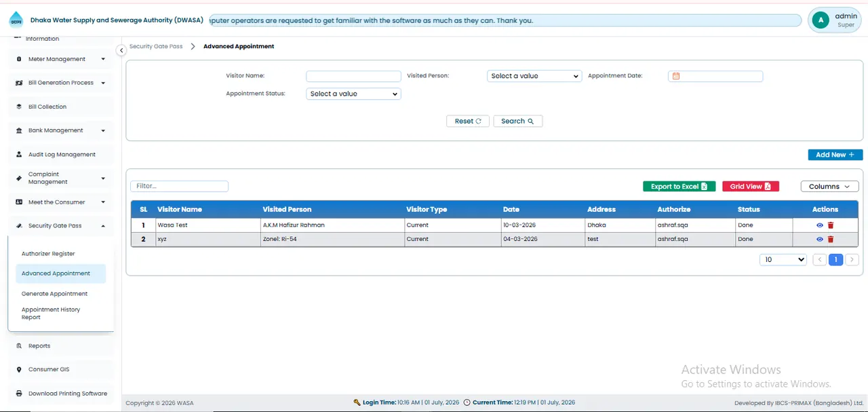Image resolution: width=868 pixels, height=412 pixels.
Task: Open the Visited Person dropdown
Action: point(534,76)
